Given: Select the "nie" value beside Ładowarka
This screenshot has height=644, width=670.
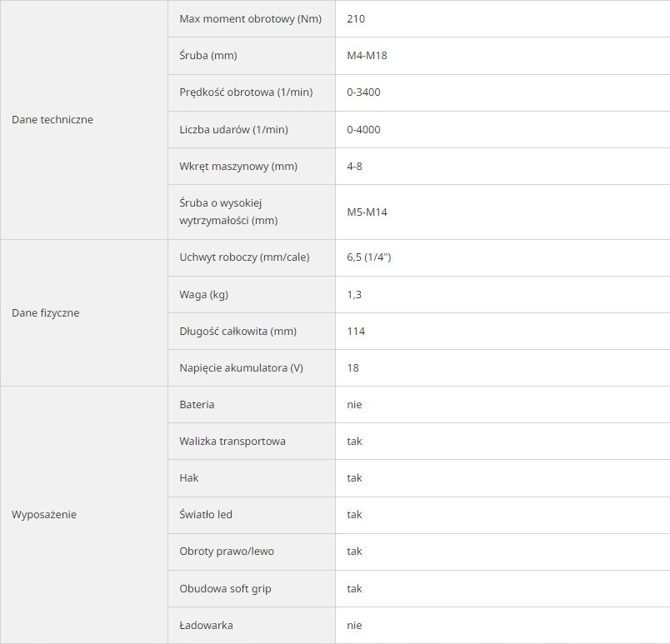Looking at the screenshot, I should [x=355, y=626].
